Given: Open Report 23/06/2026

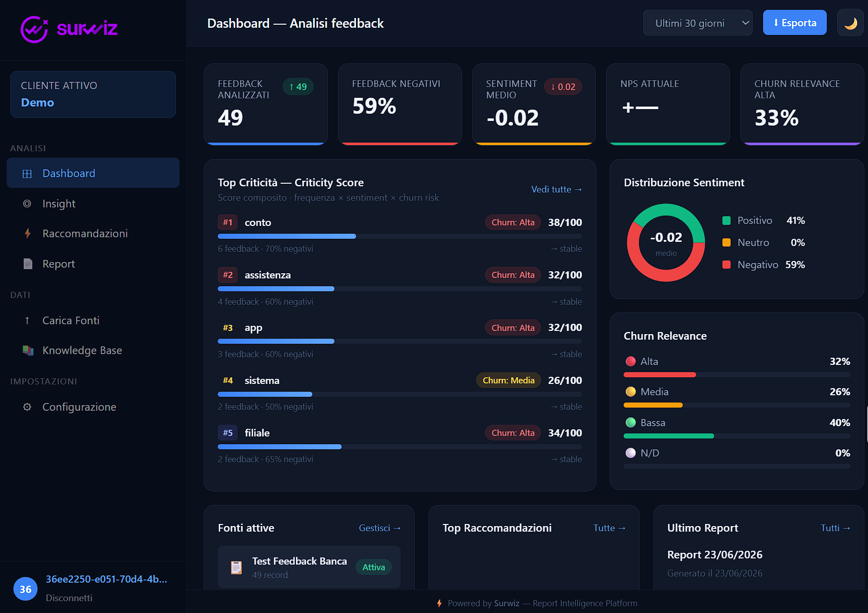Looking at the screenshot, I should [715, 555].
